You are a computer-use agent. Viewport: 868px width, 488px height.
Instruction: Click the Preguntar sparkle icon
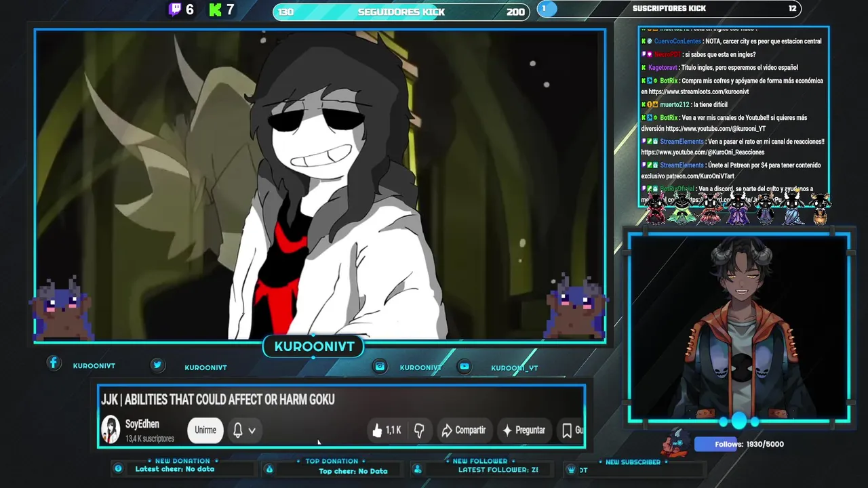[507, 430]
